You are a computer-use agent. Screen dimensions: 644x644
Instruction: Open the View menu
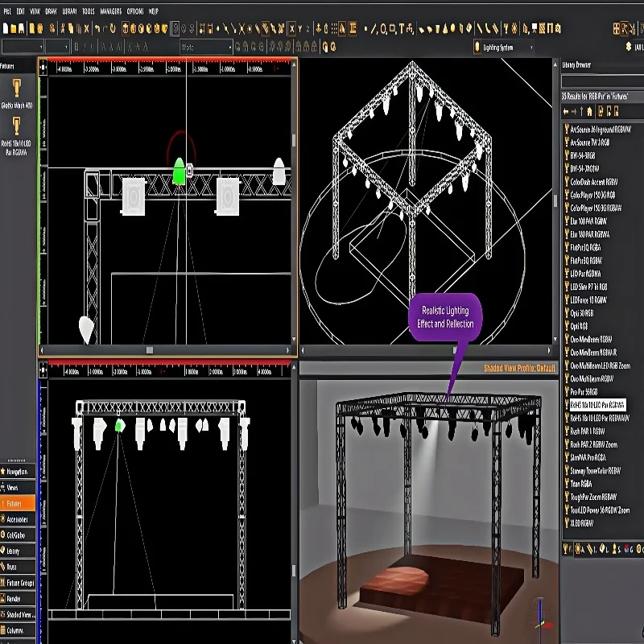tap(35, 11)
